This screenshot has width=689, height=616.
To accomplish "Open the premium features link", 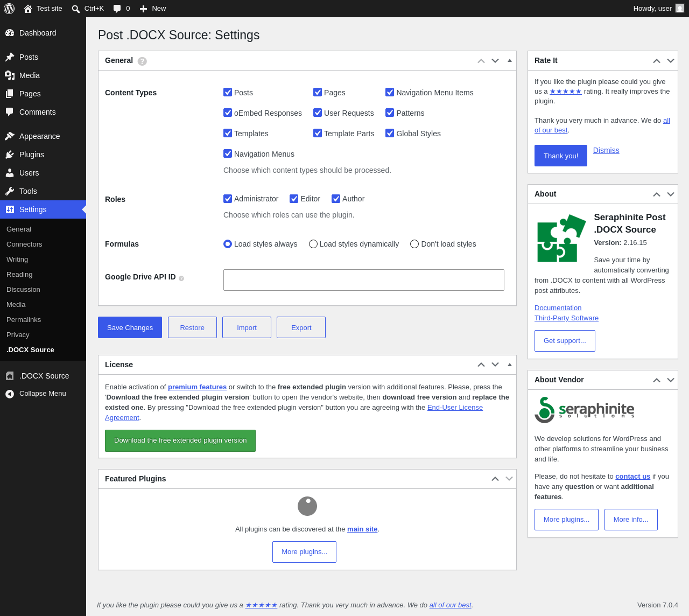I will 197,387.
